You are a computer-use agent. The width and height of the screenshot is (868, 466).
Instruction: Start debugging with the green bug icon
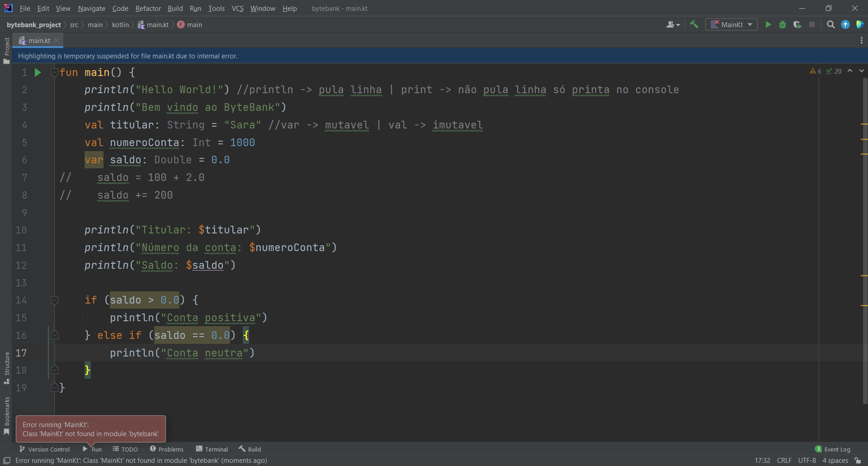(x=783, y=25)
